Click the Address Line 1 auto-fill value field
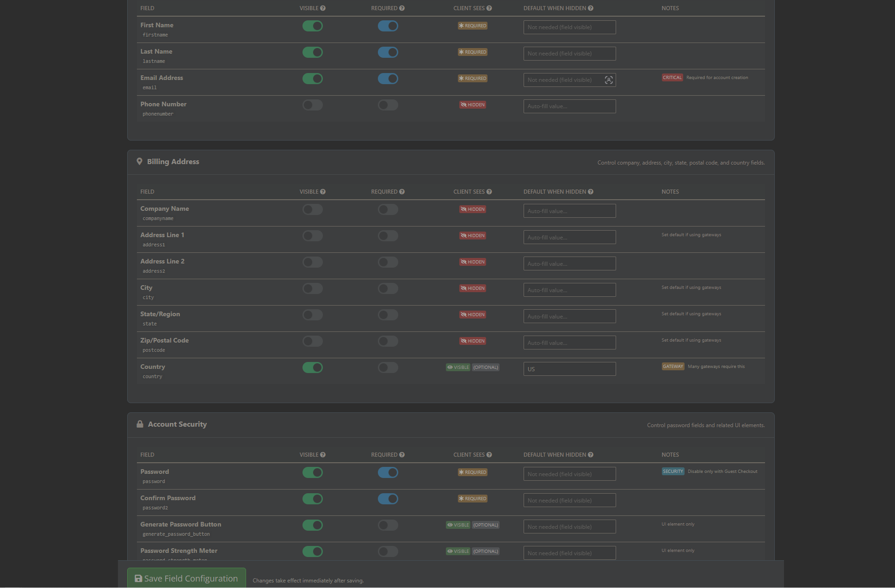This screenshot has width=895, height=588. (569, 237)
